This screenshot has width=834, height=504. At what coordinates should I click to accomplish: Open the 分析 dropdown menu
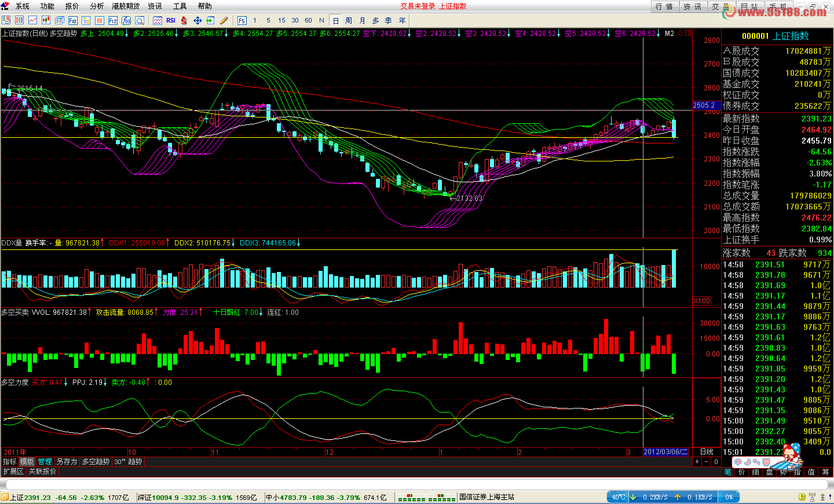click(97, 6)
